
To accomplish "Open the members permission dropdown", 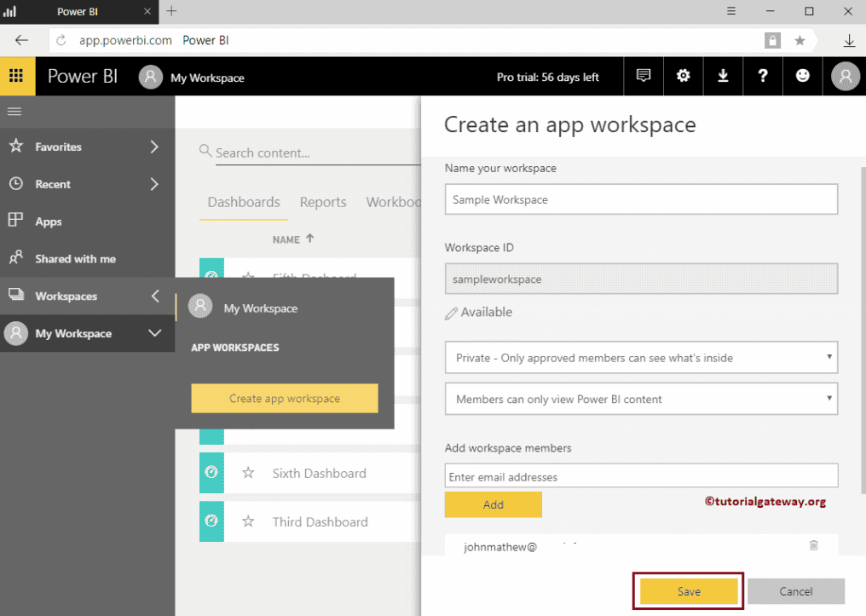I will tap(641, 399).
